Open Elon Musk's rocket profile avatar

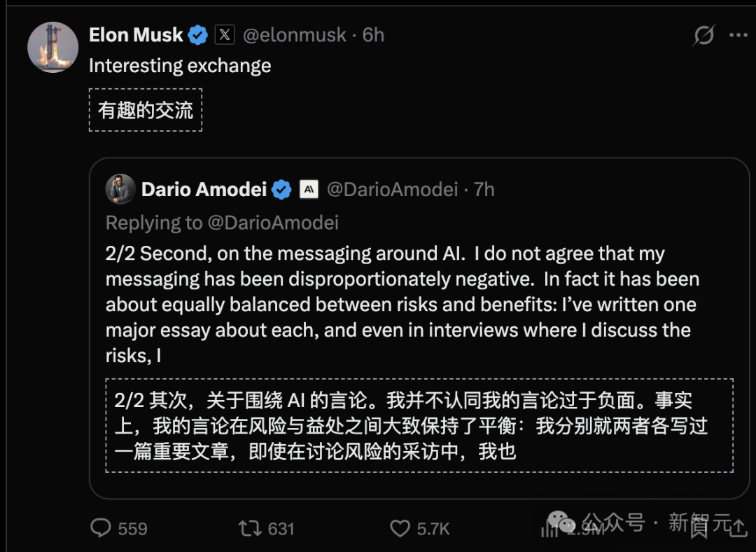click(53, 47)
